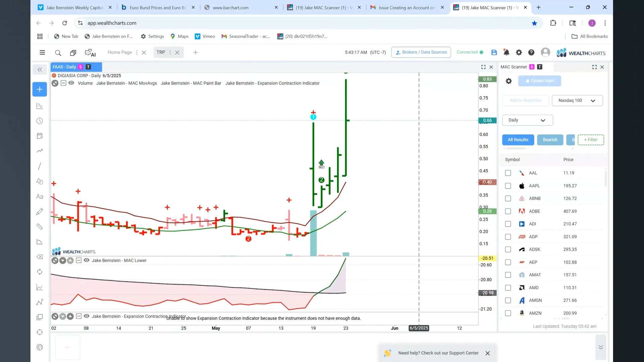Open the hamburger main menu

coord(42,52)
